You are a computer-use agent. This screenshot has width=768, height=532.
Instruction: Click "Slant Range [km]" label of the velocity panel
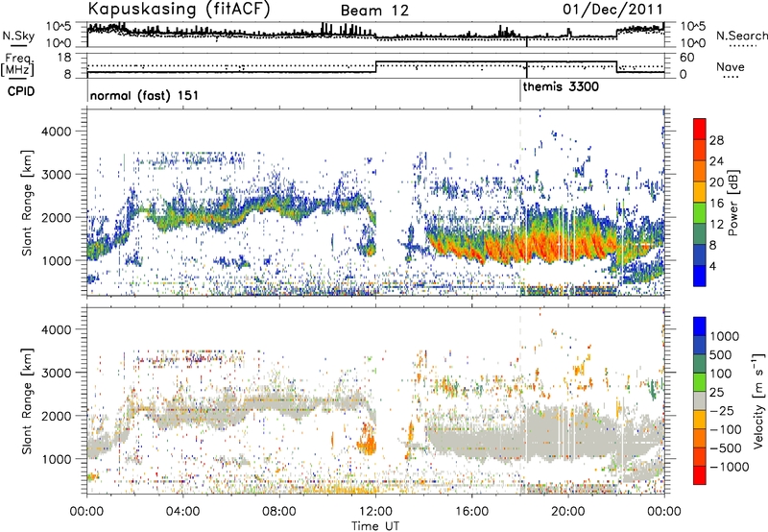pos(27,400)
